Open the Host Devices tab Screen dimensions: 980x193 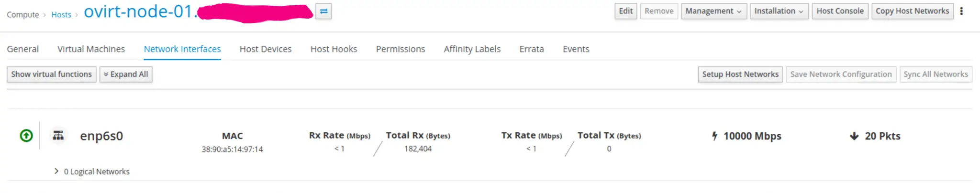266,49
